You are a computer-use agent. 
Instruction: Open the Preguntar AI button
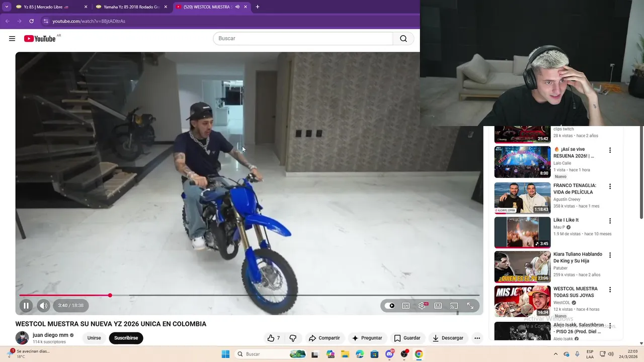coord(367,338)
